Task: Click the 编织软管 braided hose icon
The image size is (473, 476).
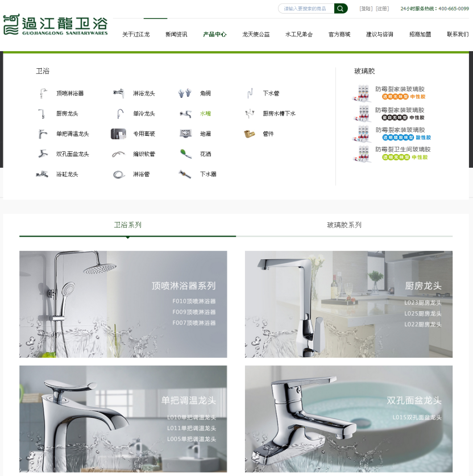Action: click(x=119, y=154)
